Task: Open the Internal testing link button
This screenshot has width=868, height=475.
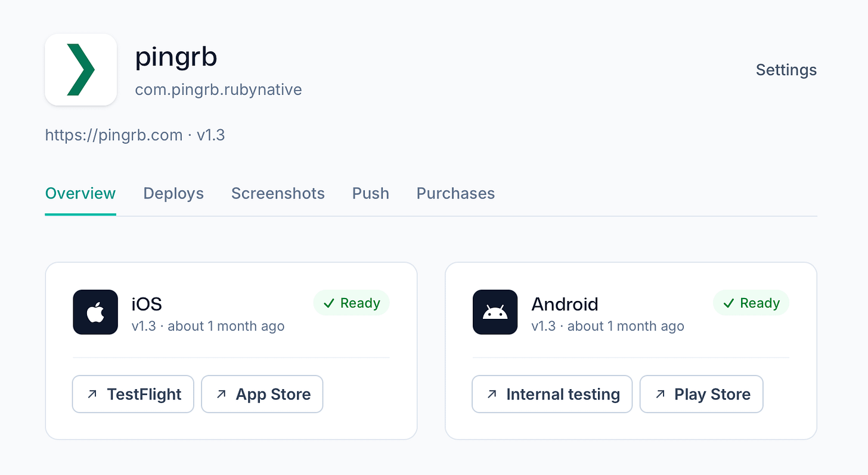Action: pos(552,394)
